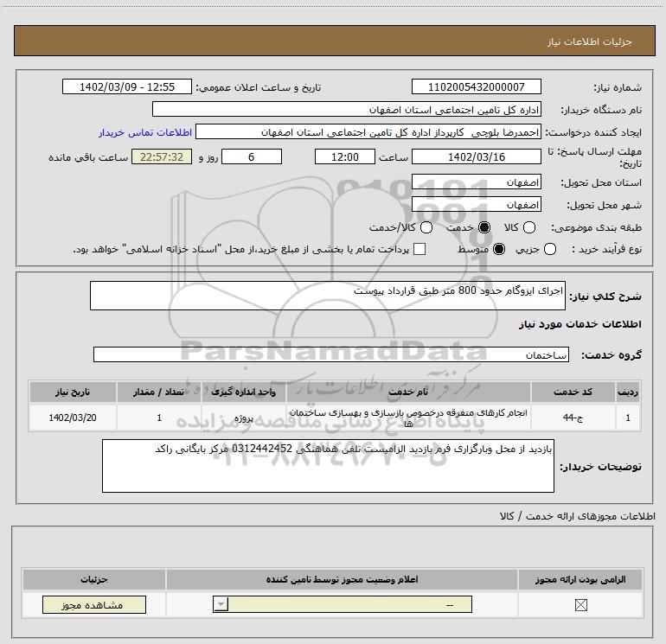The height and width of the screenshot is (644, 666).
Task: Click the مشاهده مجوز button
Action: tap(94, 604)
